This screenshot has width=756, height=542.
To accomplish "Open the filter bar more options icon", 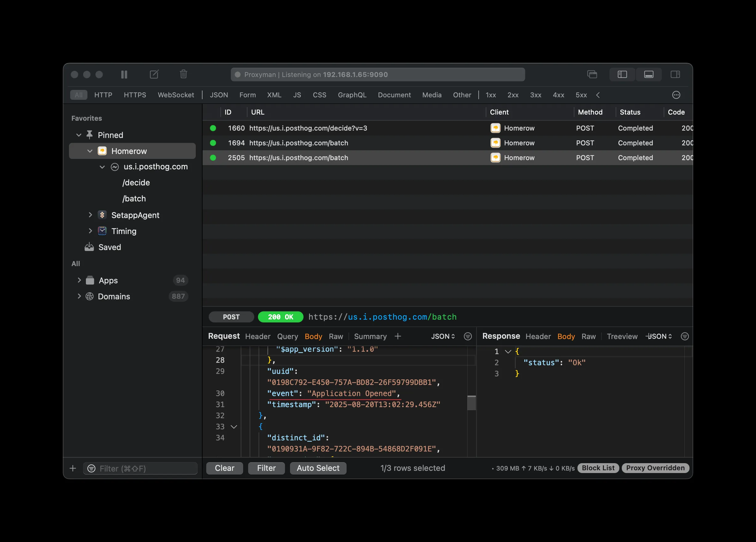I will pos(676,95).
